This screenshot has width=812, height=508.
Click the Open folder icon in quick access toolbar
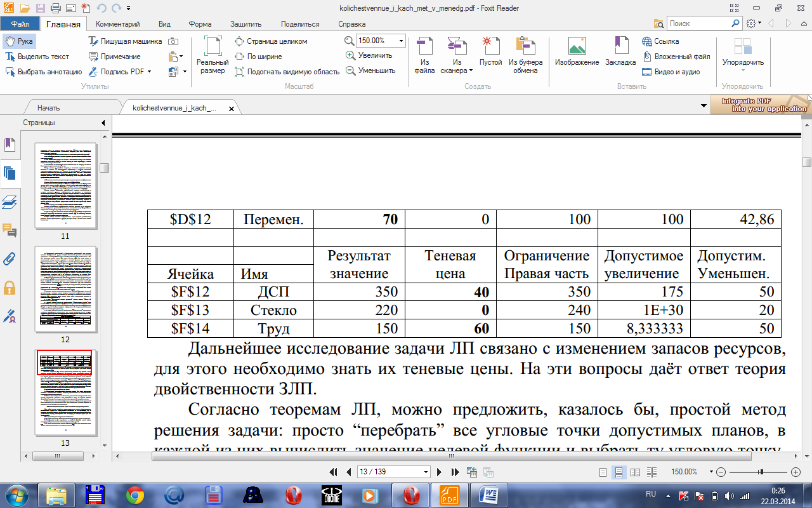(x=25, y=8)
